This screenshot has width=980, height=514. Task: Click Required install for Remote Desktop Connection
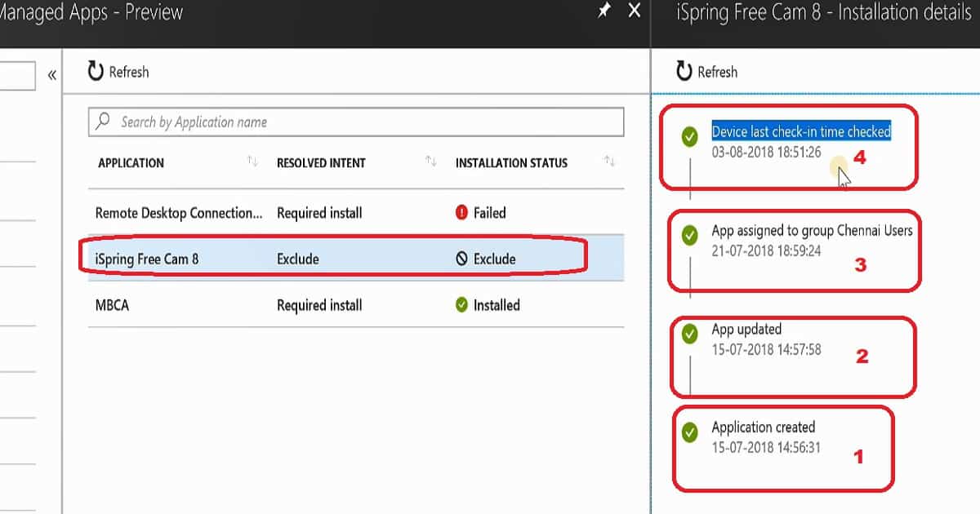coord(319,213)
